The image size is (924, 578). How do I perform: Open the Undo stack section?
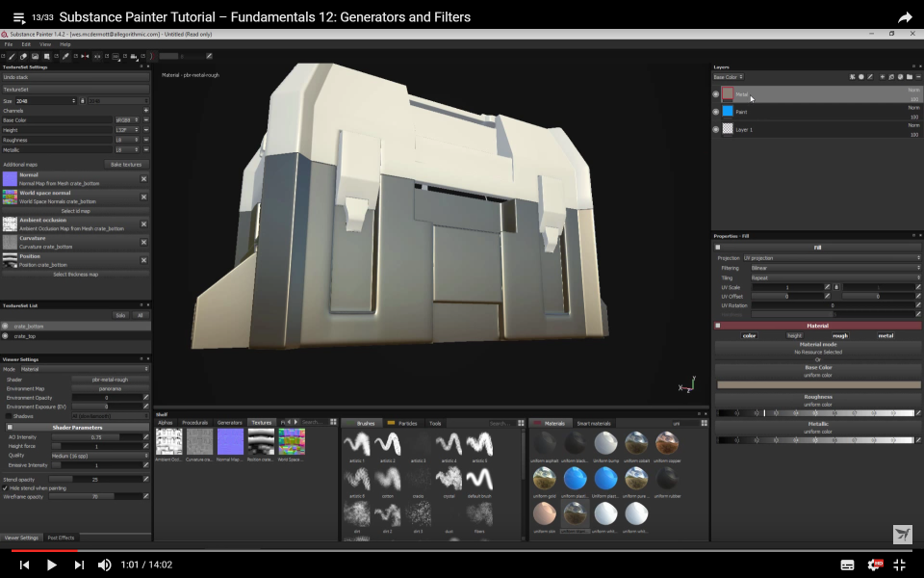(x=75, y=77)
